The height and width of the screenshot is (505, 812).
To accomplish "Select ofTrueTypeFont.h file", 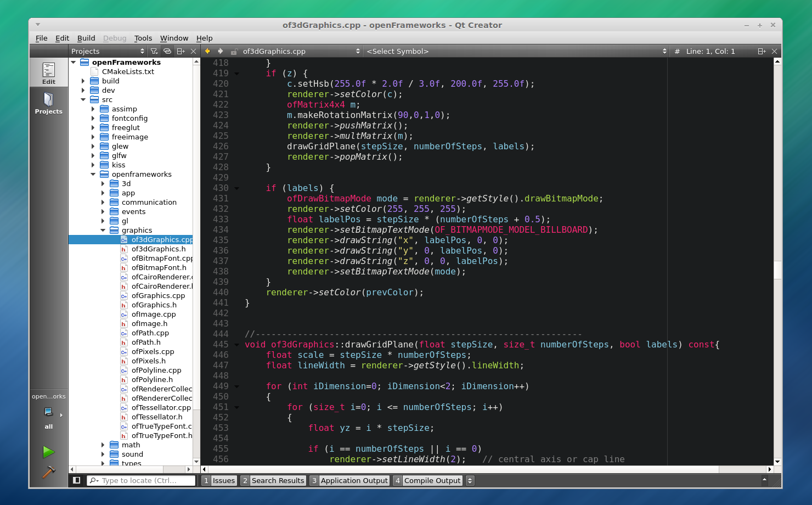I will coord(161,436).
